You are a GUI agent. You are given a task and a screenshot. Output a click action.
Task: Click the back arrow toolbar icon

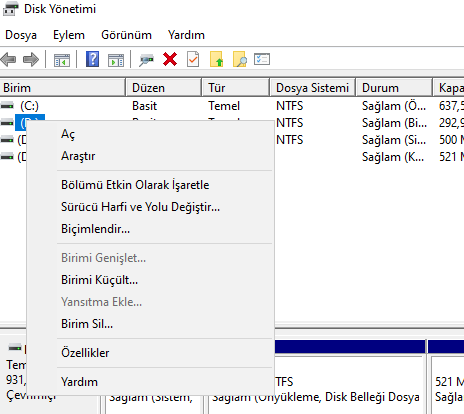click(x=9, y=60)
